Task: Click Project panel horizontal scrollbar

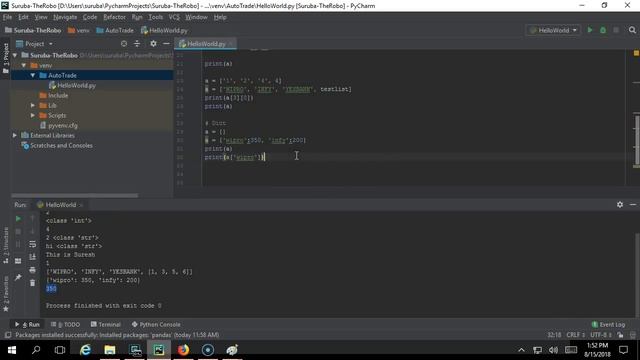Action: pos(75,196)
